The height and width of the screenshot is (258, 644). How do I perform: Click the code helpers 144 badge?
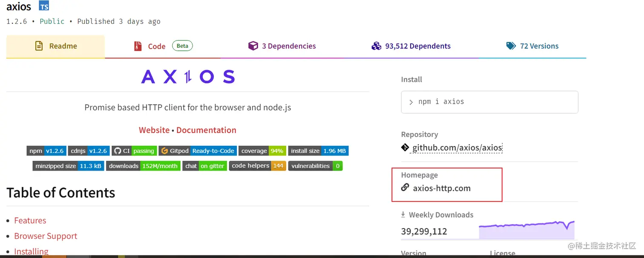[x=258, y=166]
